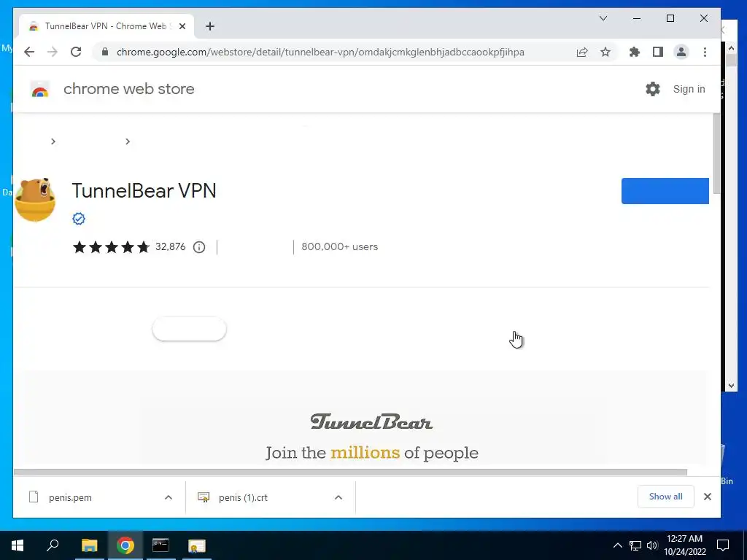Screen dimensions: 747x560
Task: Open the tab search chevron in the title bar
Action: coord(603,18)
